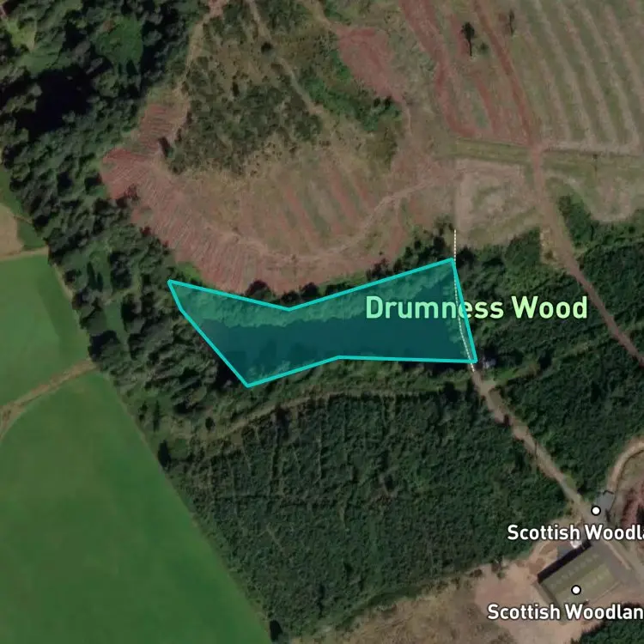The image size is (644, 644).
Task: Click the dashed white boundary line above polygon
Action: (x=454, y=244)
